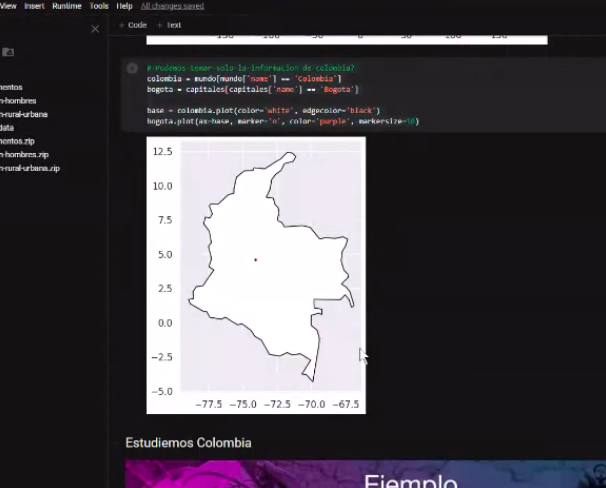Image resolution: width=606 pixels, height=488 pixels.
Task: Click the Colombia map output image
Action: pos(256,275)
